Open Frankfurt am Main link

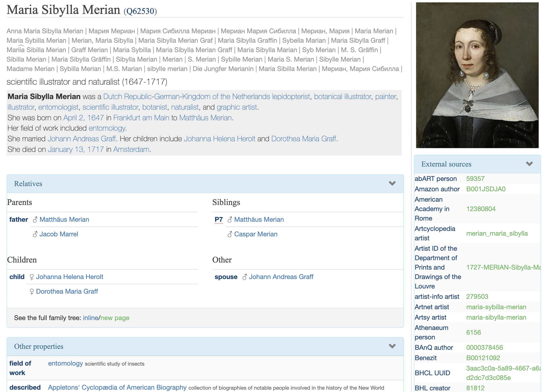141,118
